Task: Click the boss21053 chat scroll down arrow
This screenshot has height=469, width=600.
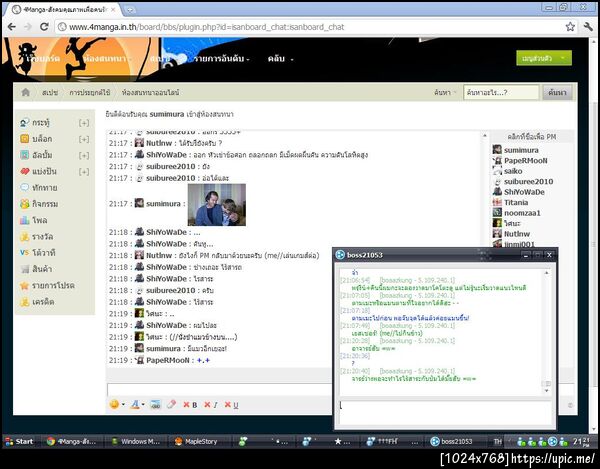Action: (546, 391)
